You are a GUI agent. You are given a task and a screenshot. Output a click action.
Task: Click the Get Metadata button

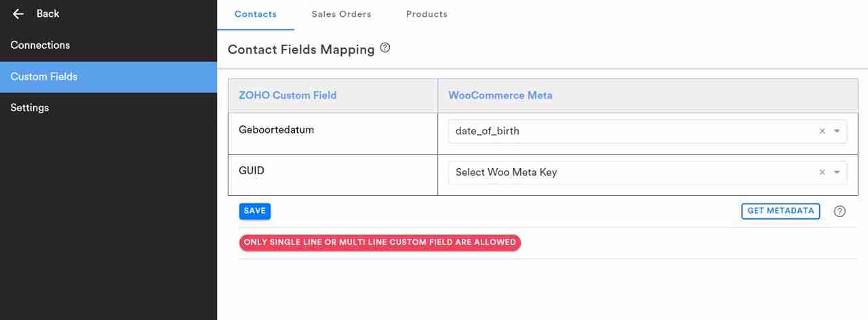[x=780, y=211]
